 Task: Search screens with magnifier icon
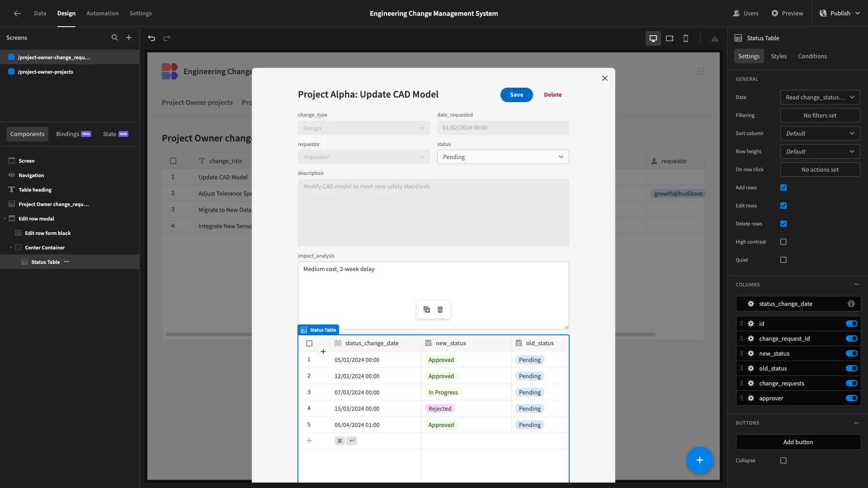click(x=115, y=38)
